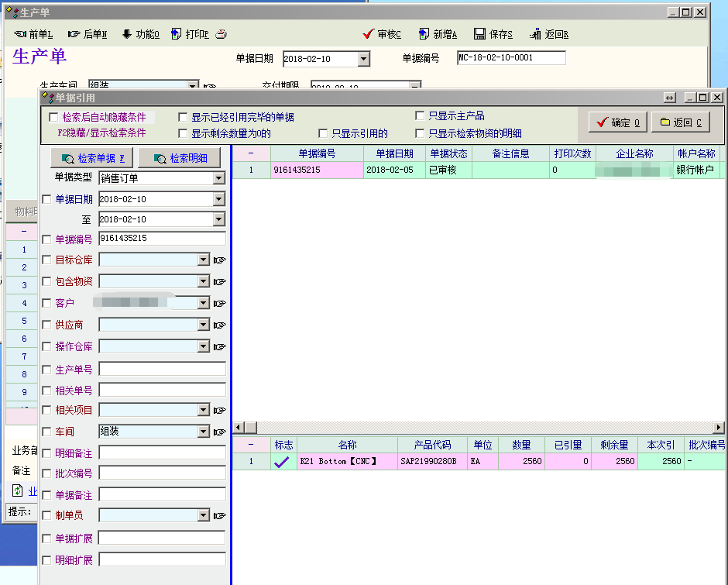Viewport: 728px width, 585px height.
Task: Open the 制单员 dropdown
Action: coord(204,515)
